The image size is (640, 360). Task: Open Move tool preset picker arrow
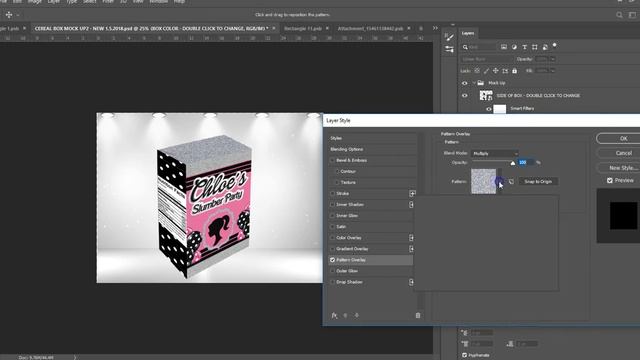point(18,15)
